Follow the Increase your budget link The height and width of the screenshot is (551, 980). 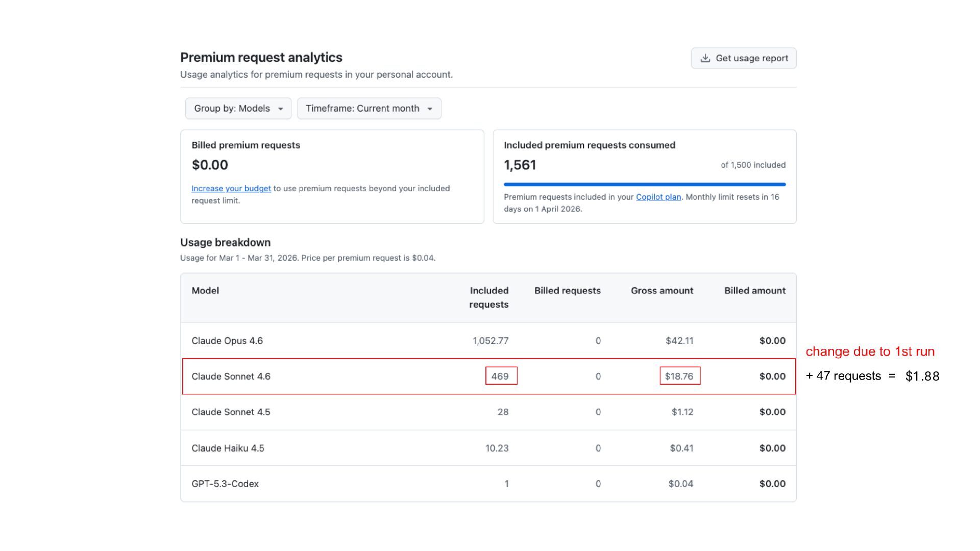(231, 188)
